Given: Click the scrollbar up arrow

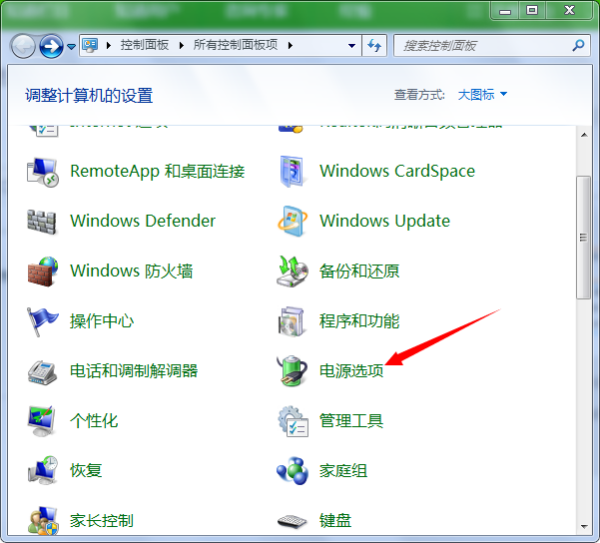Looking at the screenshot, I should 584,135.
